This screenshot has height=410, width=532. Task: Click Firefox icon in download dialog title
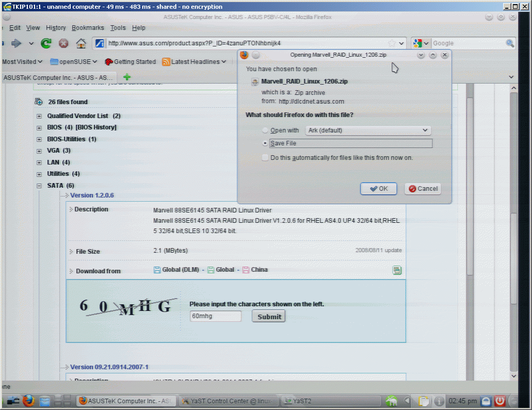coord(244,55)
